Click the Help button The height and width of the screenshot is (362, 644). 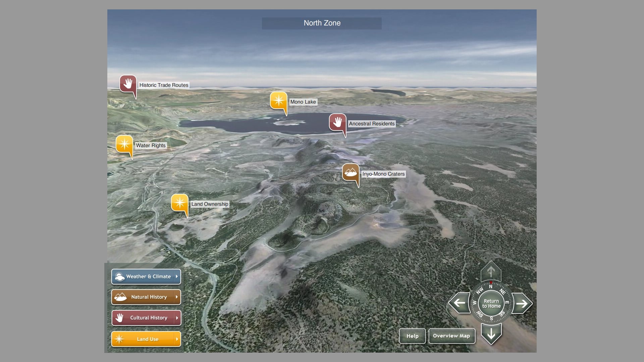412,336
